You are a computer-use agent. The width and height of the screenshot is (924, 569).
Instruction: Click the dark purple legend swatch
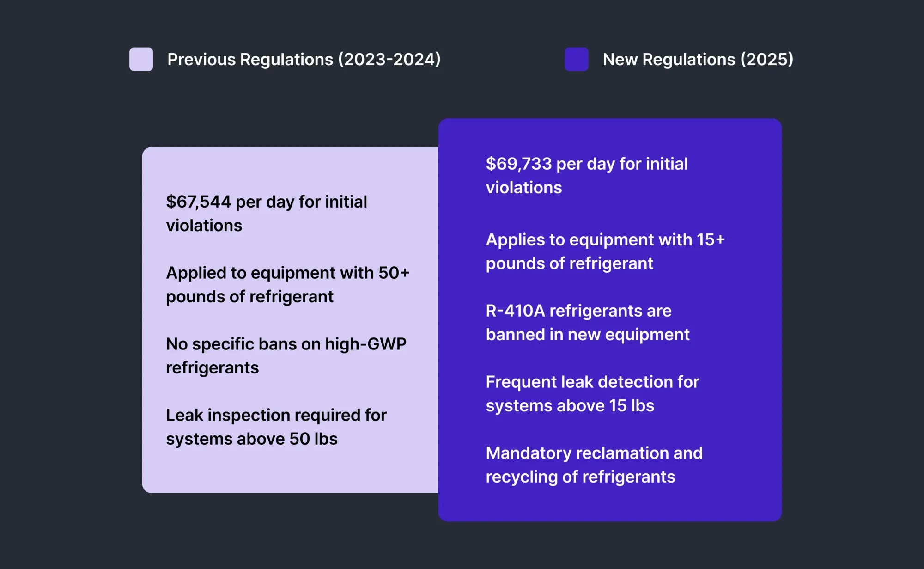click(x=576, y=59)
